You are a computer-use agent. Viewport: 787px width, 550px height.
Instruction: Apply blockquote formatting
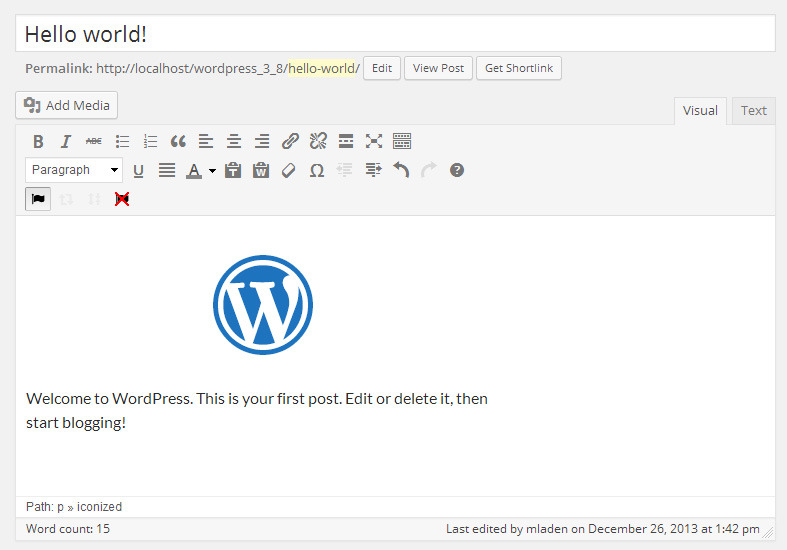point(178,142)
